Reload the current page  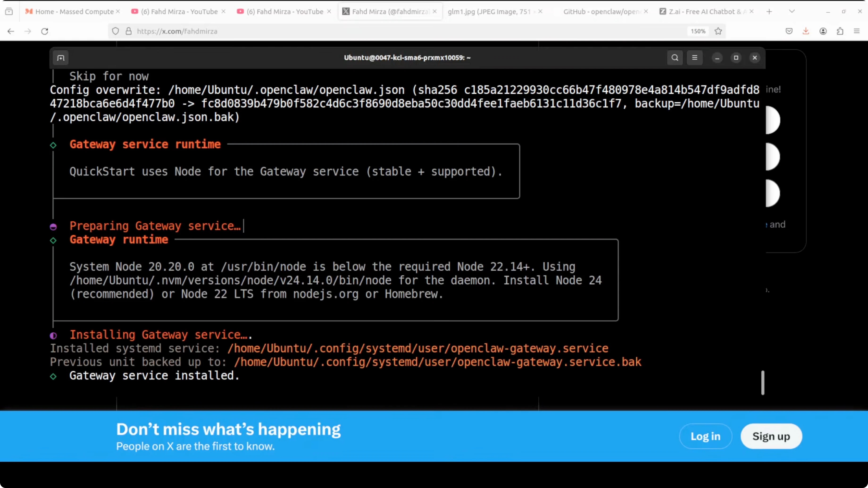(x=45, y=31)
